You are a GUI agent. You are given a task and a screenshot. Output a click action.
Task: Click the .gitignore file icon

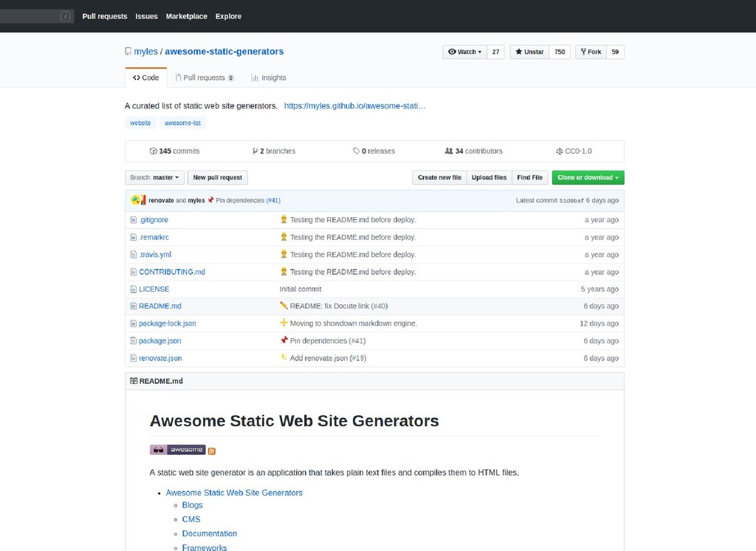click(x=134, y=220)
